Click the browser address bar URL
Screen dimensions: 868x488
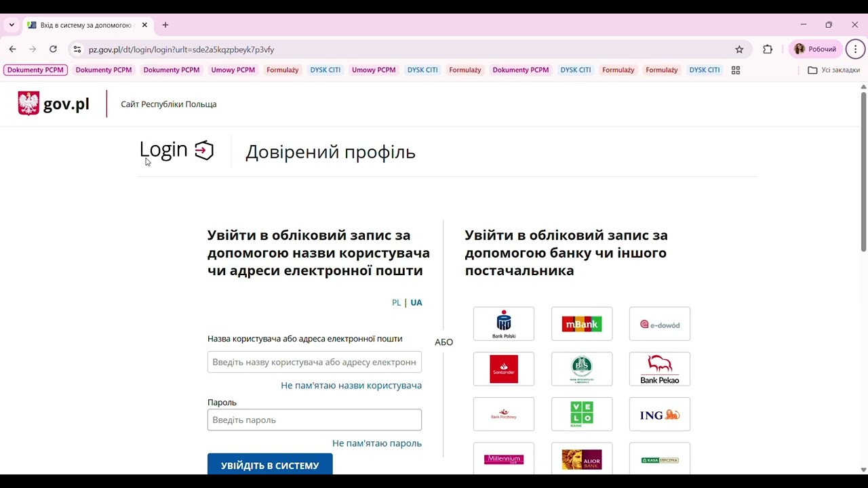point(181,49)
